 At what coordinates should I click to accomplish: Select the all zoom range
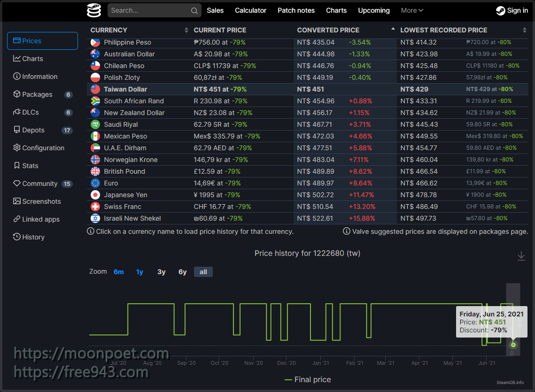203,272
